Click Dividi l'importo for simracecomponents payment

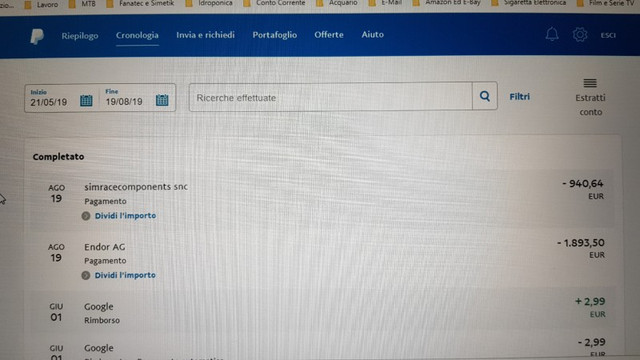click(125, 216)
